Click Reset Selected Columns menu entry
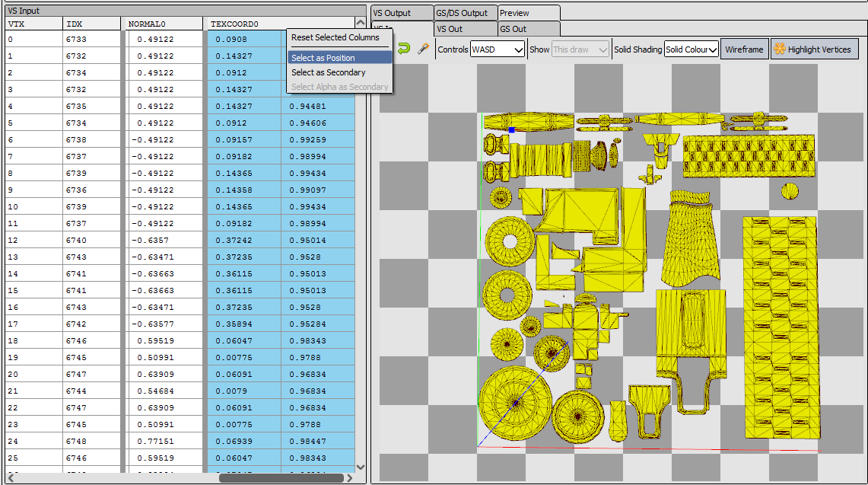The image size is (868, 485). click(x=335, y=37)
